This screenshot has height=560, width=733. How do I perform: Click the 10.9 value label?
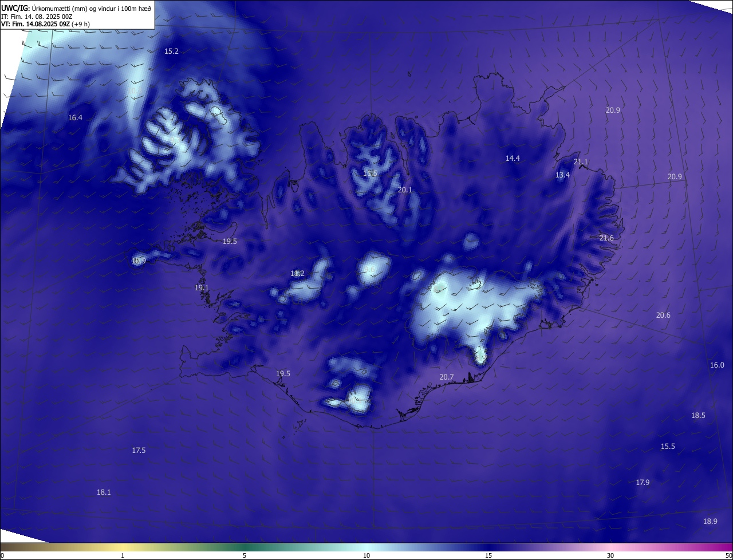click(139, 261)
